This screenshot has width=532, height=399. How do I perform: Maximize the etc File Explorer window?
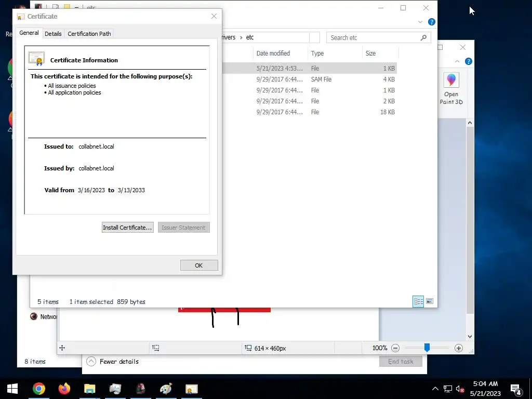[x=403, y=8]
